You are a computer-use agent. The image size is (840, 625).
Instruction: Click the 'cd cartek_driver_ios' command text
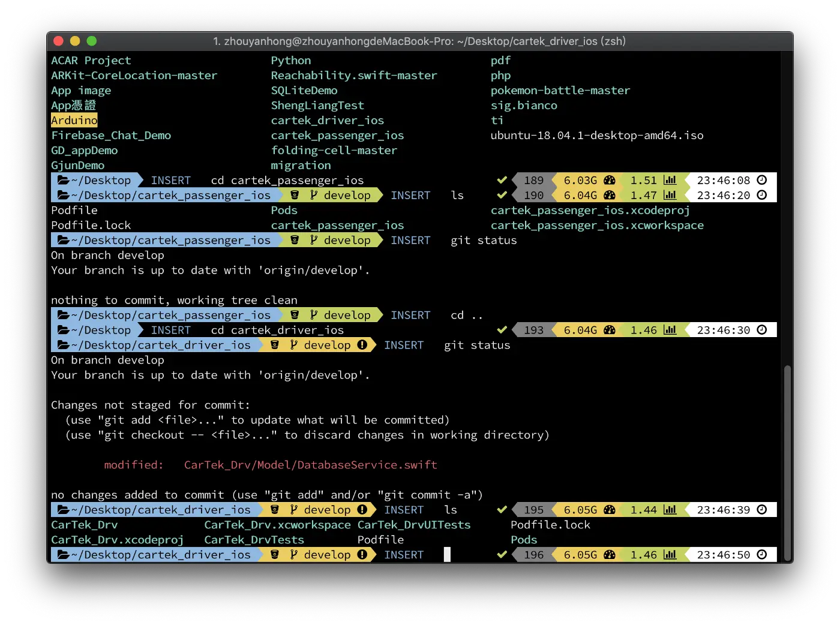[277, 330]
